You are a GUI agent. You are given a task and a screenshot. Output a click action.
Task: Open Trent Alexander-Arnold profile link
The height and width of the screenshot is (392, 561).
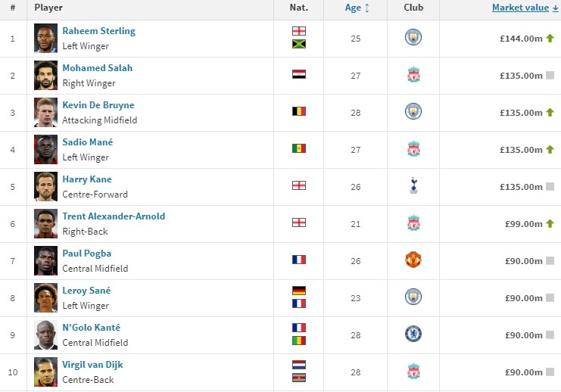114,216
